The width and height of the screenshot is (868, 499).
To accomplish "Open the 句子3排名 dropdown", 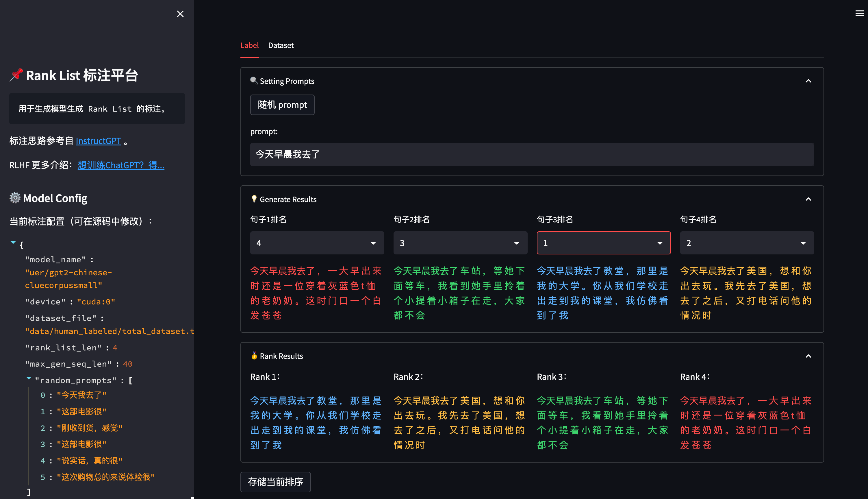I will pos(604,243).
